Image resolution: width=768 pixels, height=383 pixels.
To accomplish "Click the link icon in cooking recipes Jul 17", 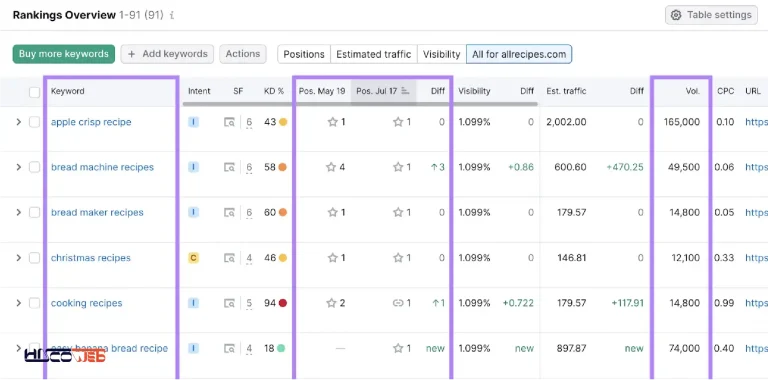I will 398,303.
